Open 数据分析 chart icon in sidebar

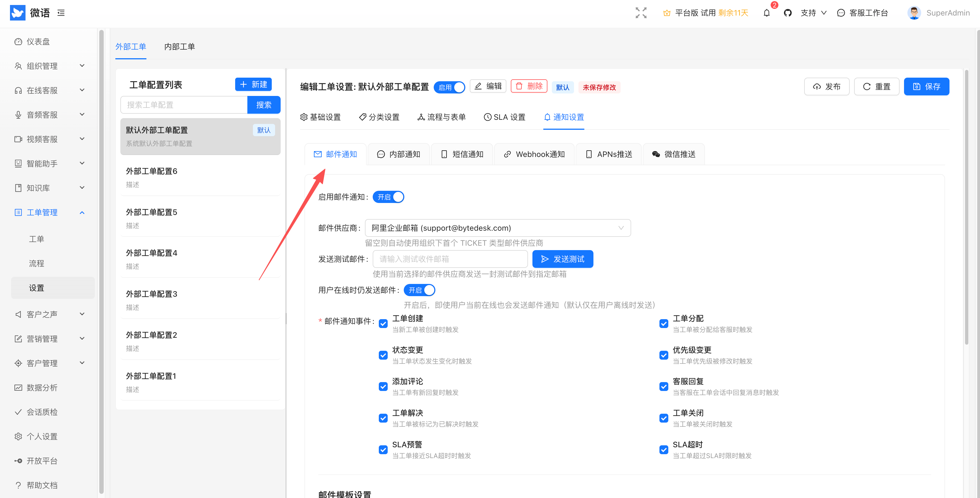18,387
